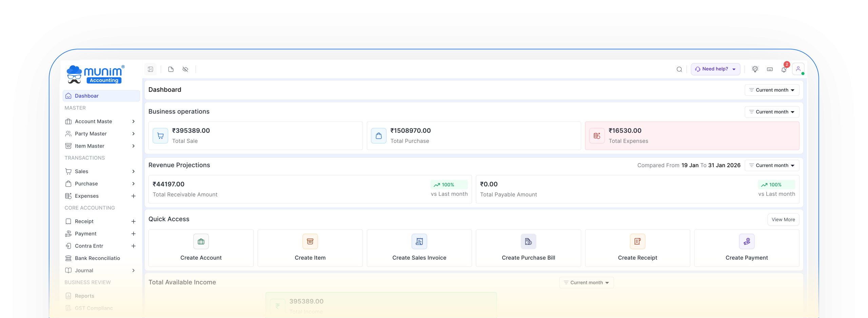Click the Create Payment hand icon
868x318 pixels.
(747, 241)
